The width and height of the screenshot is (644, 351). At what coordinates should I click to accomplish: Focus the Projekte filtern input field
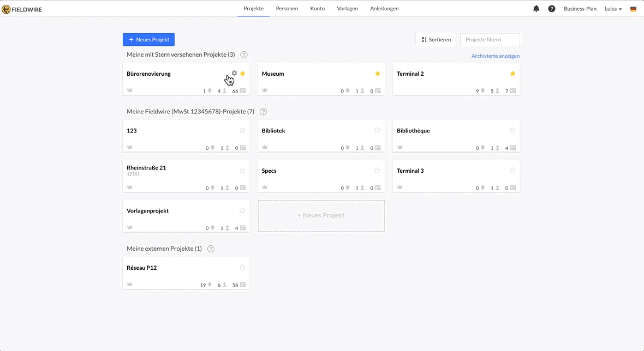point(490,39)
